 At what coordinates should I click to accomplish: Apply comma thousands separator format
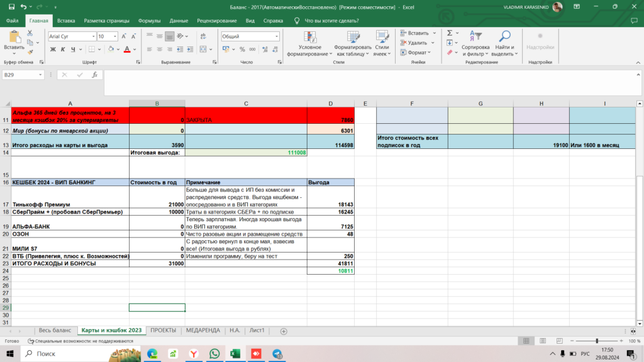(252, 49)
